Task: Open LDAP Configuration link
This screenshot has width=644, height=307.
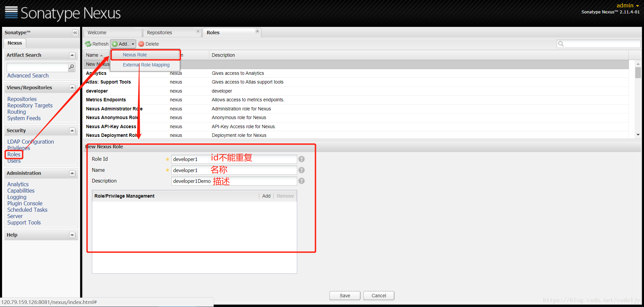Action: 31,142
